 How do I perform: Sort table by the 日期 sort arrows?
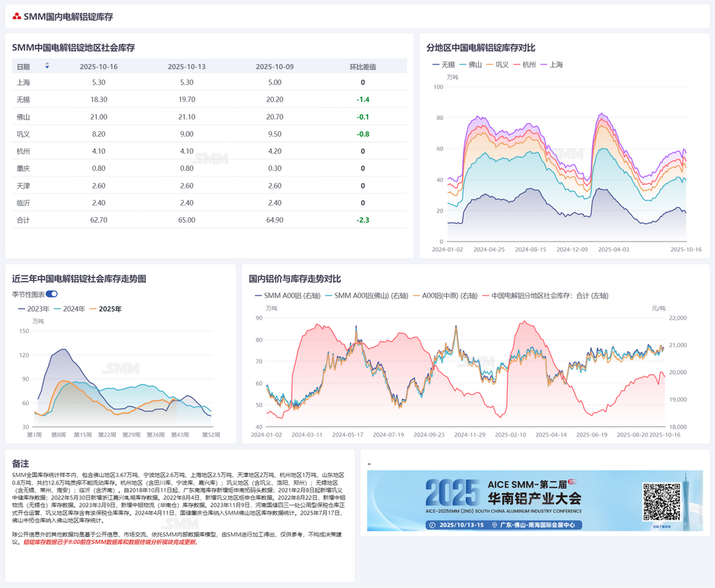(47, 66)
